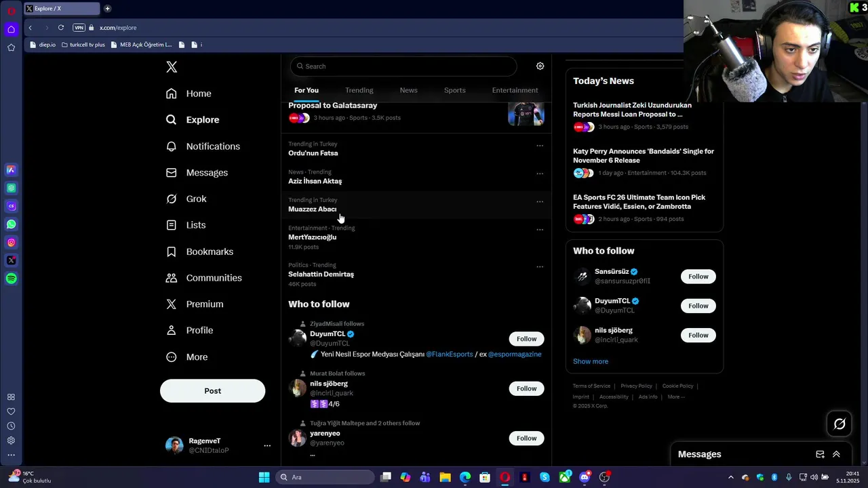Switch to the Entertainment tab

pyautogui.click(x=515, y=90)
